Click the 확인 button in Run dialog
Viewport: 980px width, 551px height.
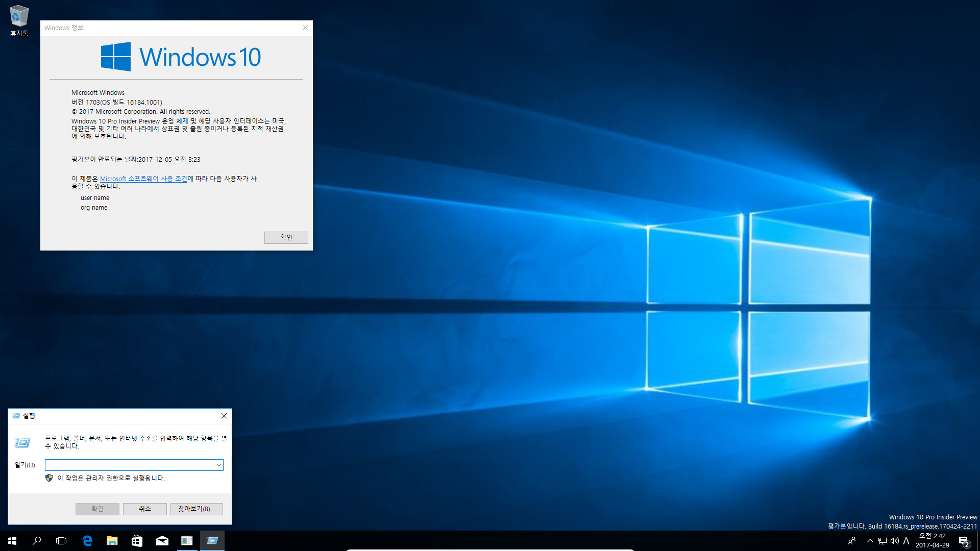(97, 509)
